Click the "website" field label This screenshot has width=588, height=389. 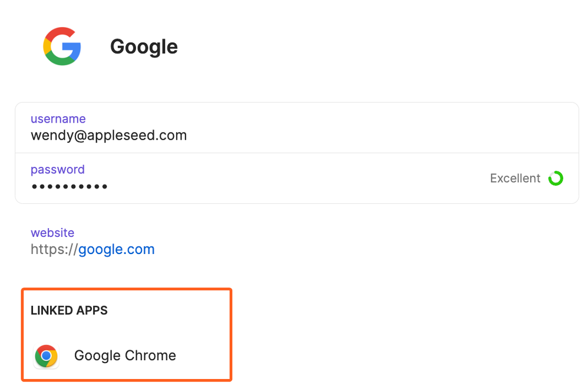(x=52, y=233)
